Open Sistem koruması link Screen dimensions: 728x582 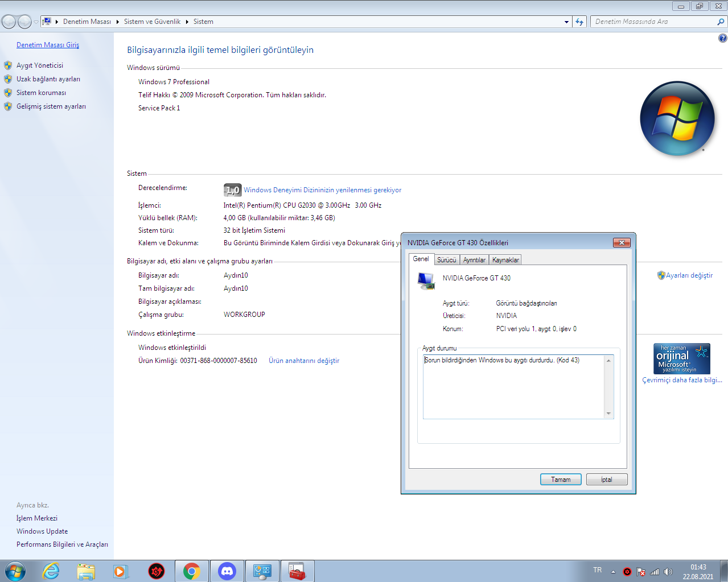pyautogui.click(x=41, y=93)
